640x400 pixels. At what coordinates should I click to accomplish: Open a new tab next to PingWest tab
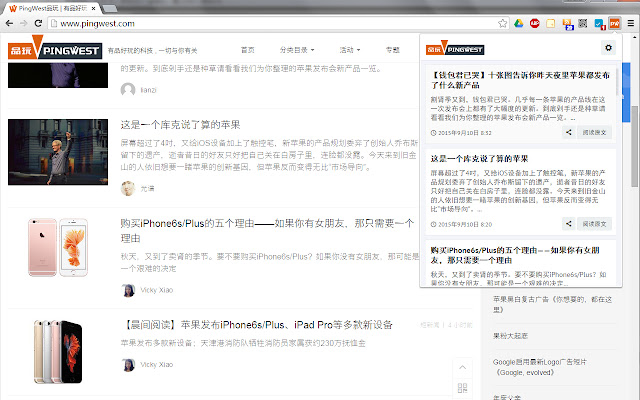[x=109, y=8]
